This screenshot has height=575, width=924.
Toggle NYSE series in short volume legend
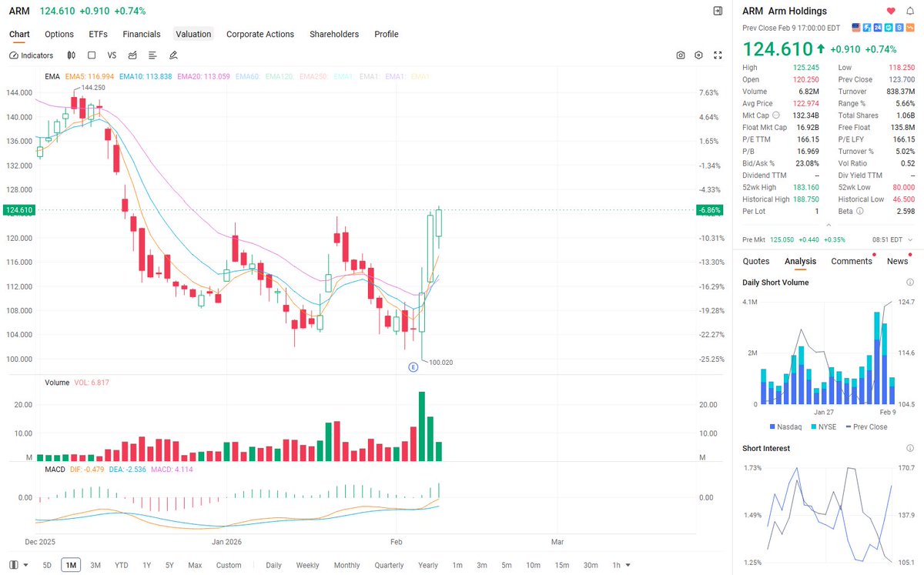(x=822, y=426)
